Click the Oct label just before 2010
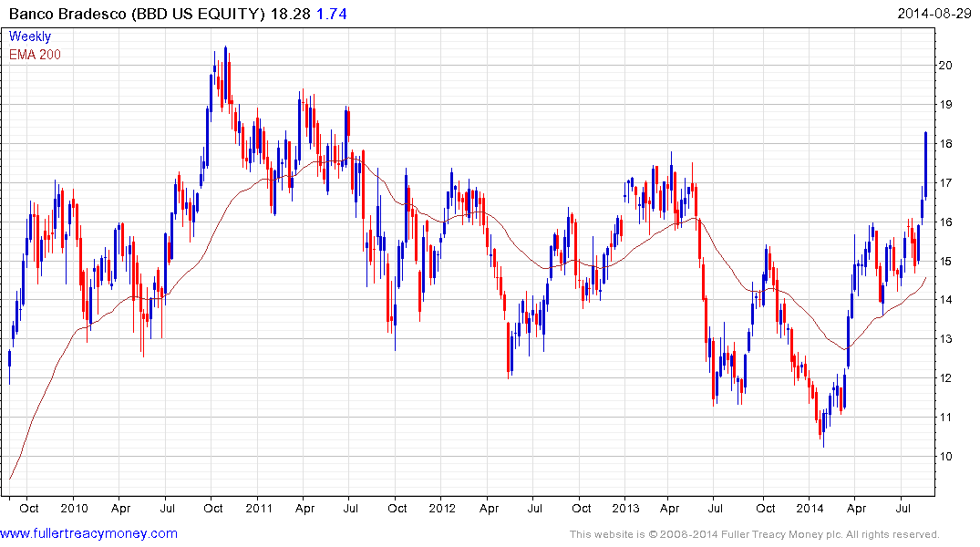 [x=29, y=508]
